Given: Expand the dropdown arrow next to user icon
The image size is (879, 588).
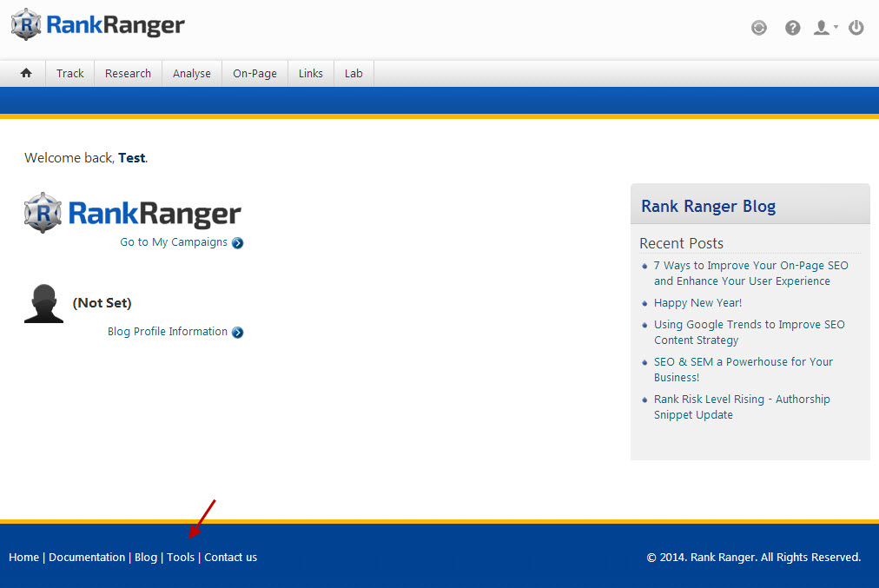Looking at the screenshot, I should pos(836,26).
